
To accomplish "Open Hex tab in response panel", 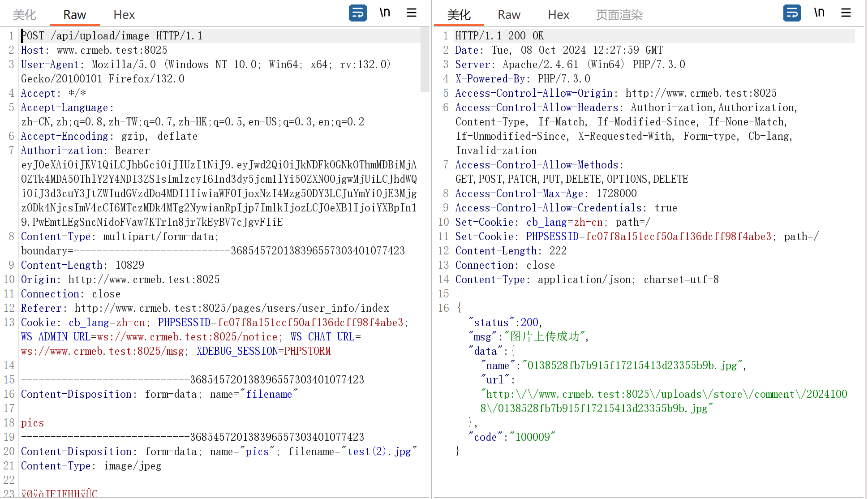I will click(559, 15).
